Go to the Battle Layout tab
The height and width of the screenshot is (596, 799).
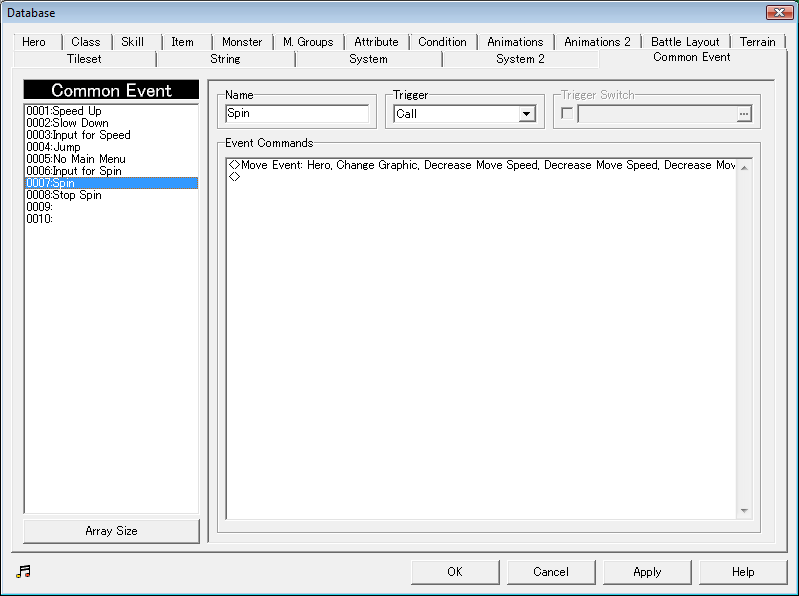[685, 42]
